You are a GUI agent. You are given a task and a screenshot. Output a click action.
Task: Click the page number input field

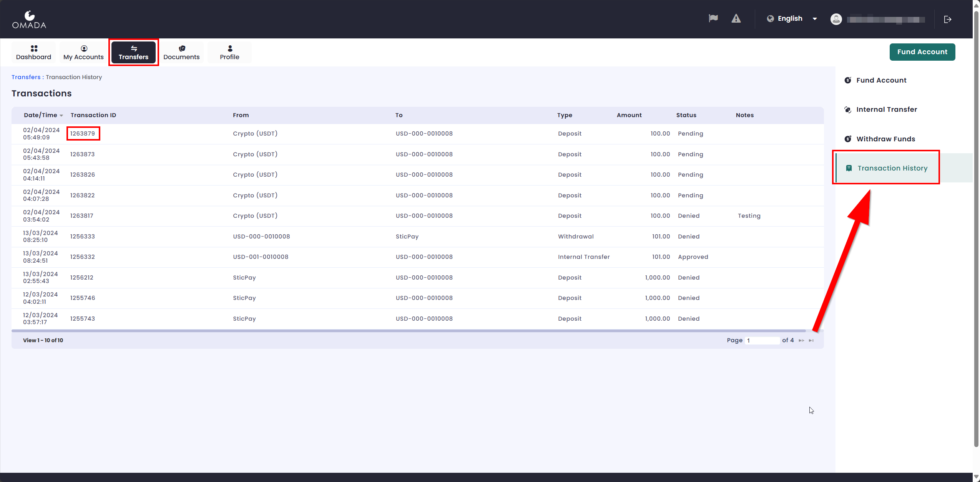[762, 340]
